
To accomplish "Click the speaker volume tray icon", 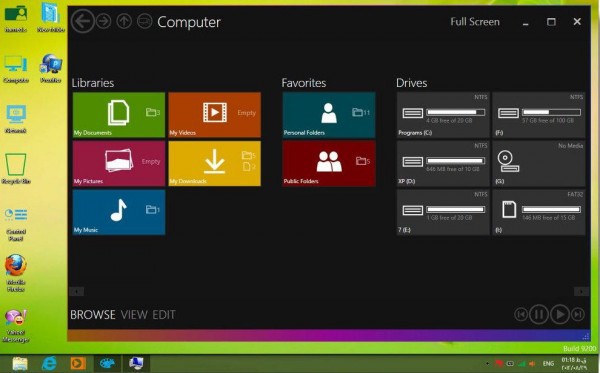I will click(x=532, y=364).
